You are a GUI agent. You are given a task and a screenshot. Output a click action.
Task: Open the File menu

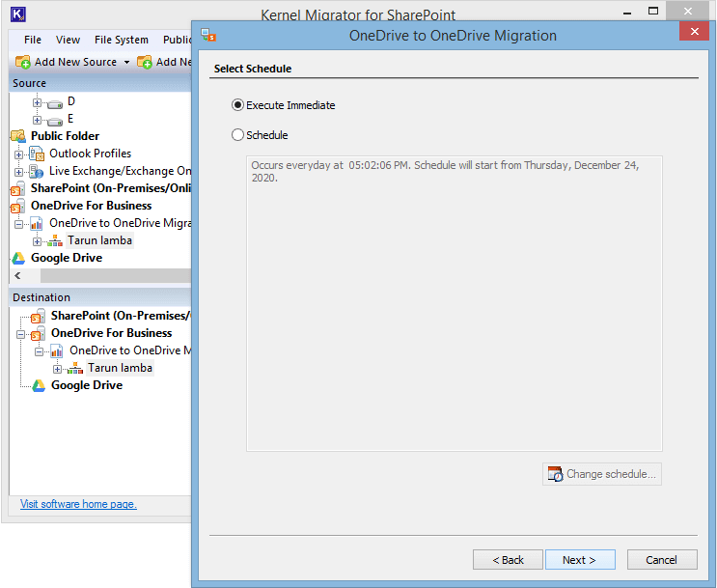click(x=33, y=40)
